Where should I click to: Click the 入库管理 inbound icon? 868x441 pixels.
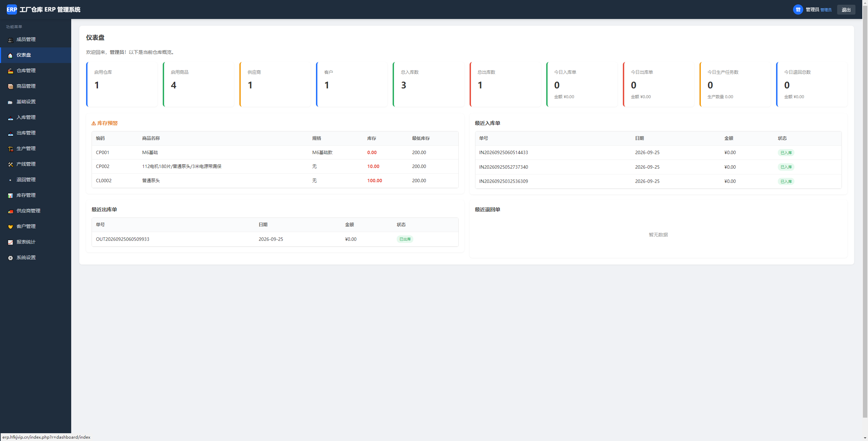pos(11,118)
